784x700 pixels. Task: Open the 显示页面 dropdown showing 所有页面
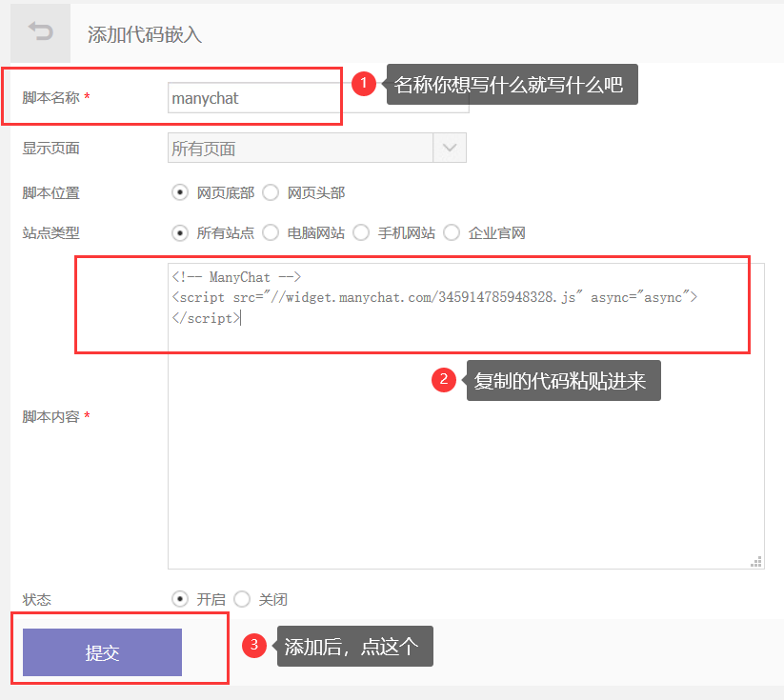tap(317, 148)
